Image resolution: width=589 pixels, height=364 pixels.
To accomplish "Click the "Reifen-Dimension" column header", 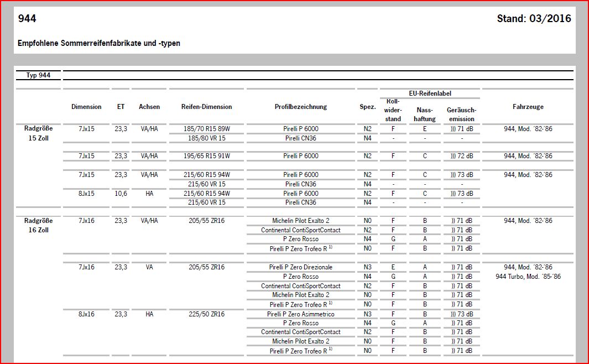I will click(207, 107).
